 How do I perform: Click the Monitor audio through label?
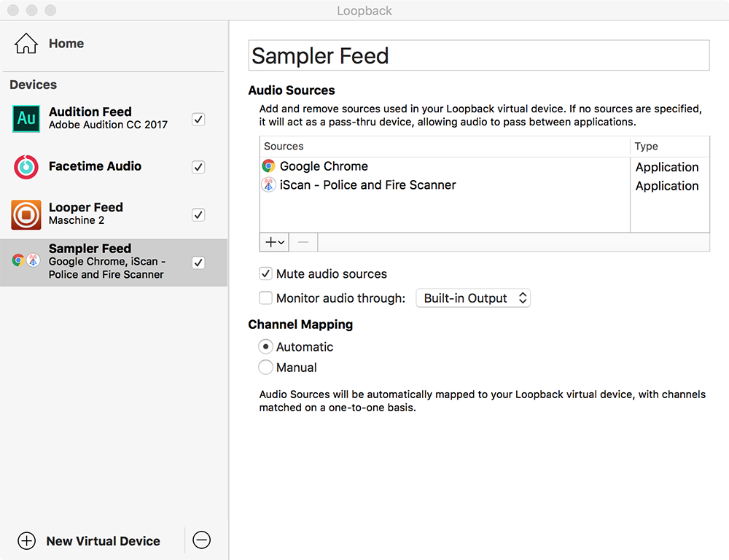(x=340, y=298)
